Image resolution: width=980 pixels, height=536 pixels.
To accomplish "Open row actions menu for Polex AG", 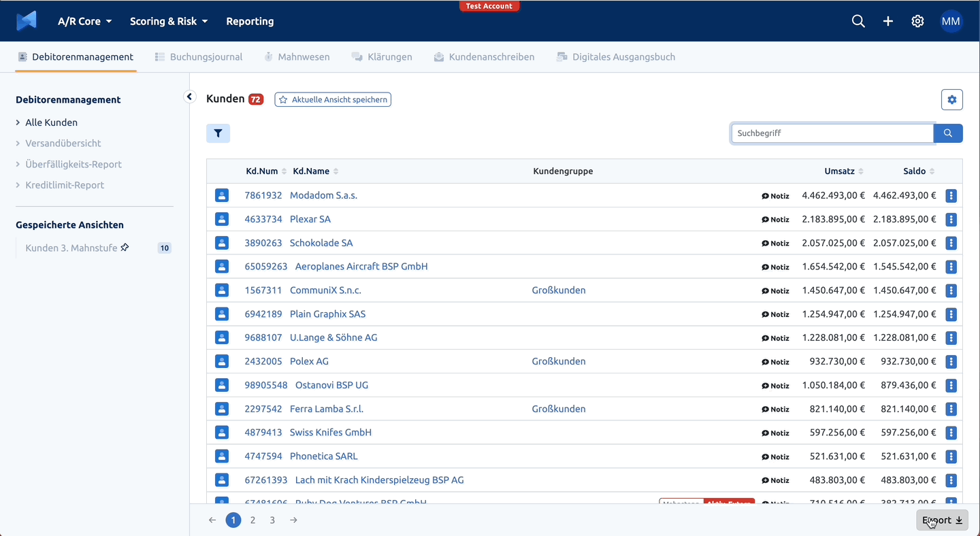I will click(951, 362).
